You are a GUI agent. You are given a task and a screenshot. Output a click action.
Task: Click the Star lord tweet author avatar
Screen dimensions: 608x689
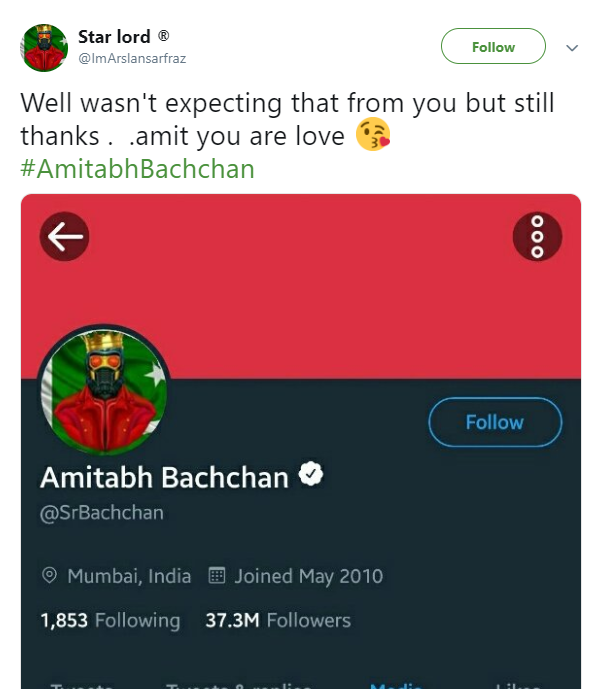coord(44,47)
